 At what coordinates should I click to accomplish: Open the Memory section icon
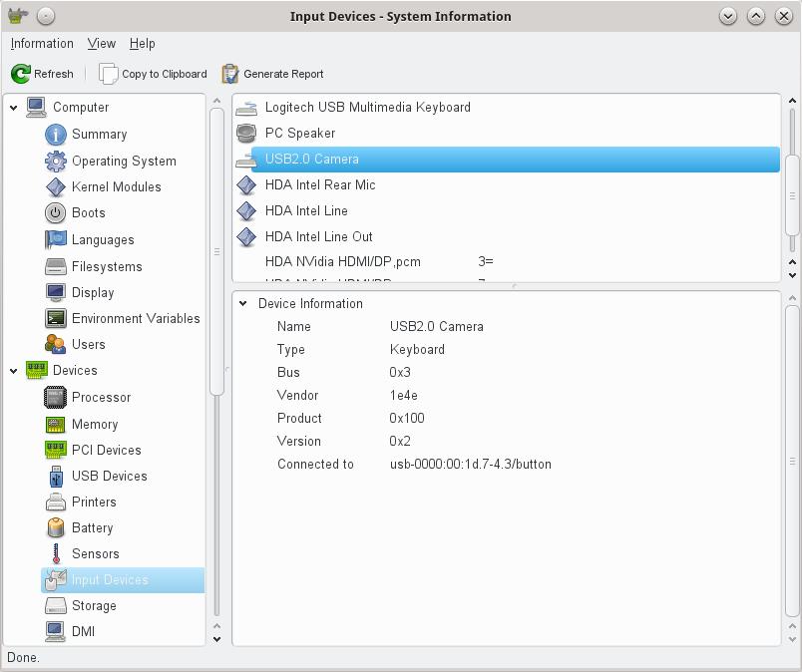[x=56, y=424]
